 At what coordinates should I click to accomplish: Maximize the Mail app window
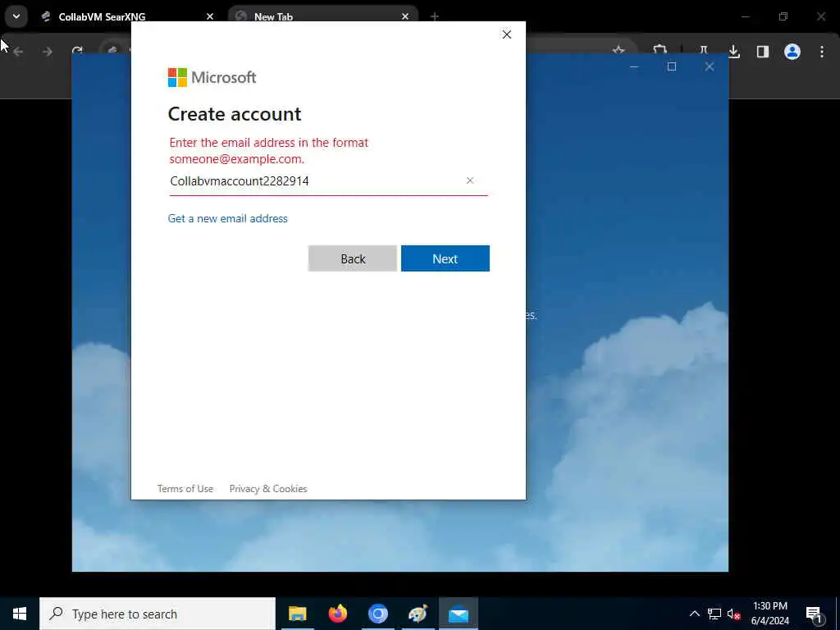click(672, 66)
